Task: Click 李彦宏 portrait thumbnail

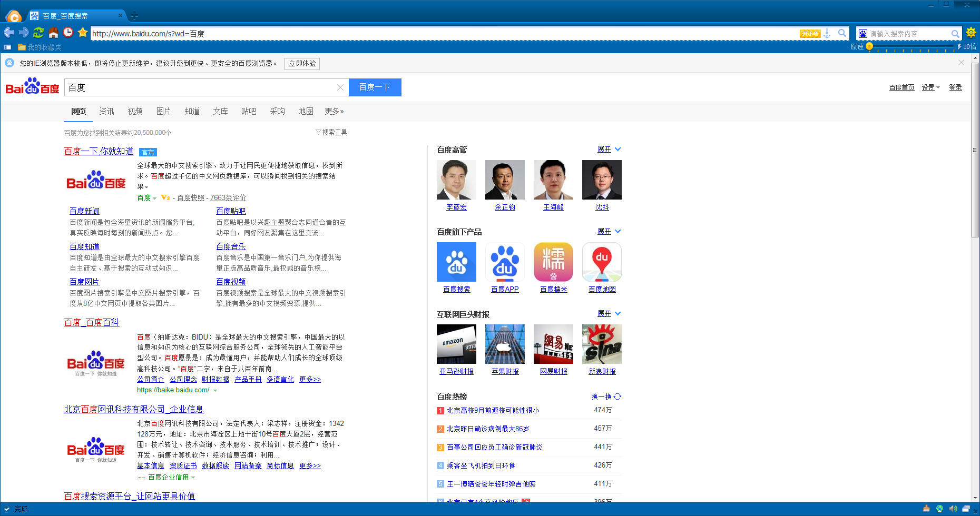Action: (x=456, y=180)
